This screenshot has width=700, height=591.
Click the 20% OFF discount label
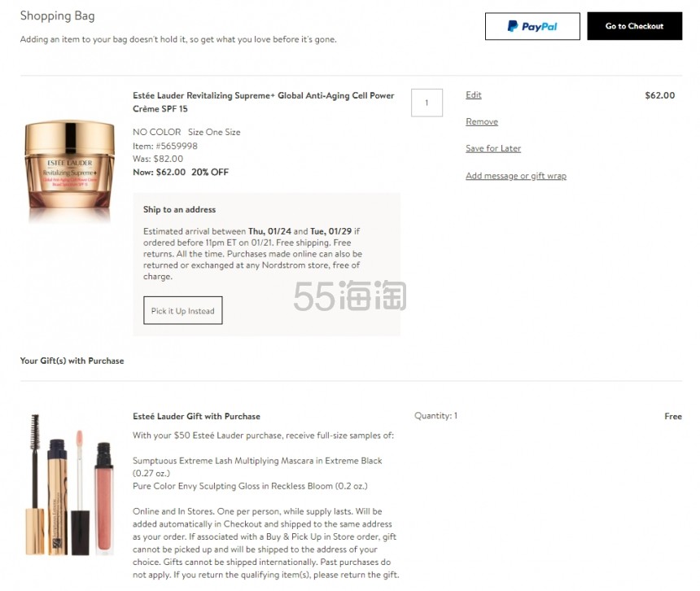(210, 173)
